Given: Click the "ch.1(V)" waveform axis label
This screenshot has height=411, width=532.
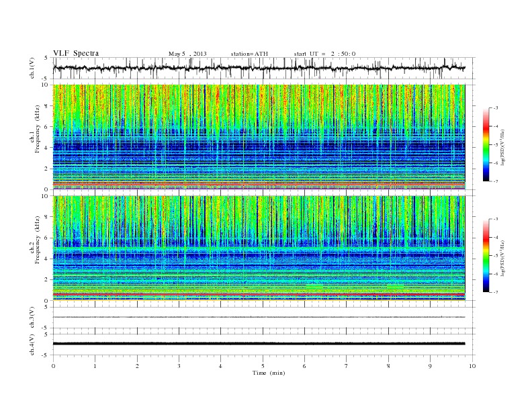Looking at the screenshot, I should pos(32,68).
